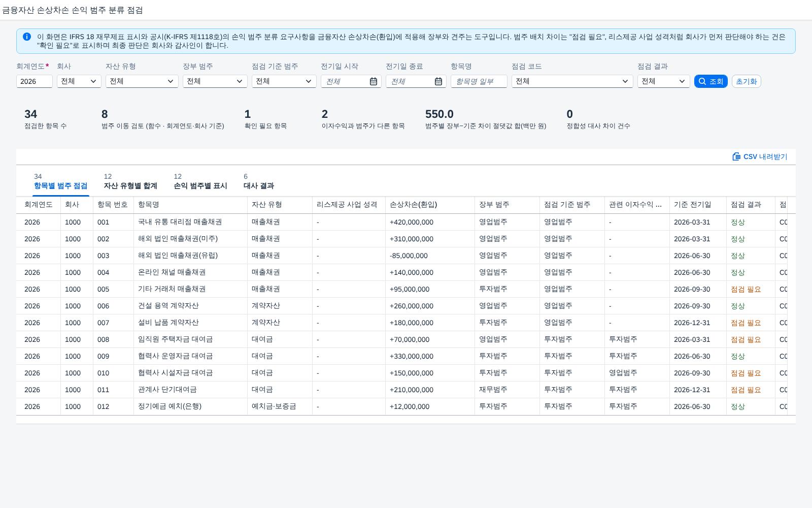Switch to the 손익 범주별 표시 tab

click(200, 181)
